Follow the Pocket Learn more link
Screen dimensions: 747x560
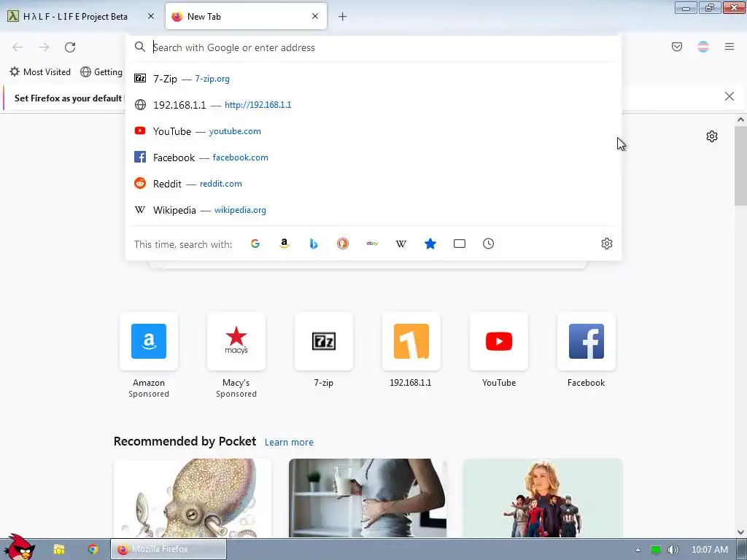click(x=289, y=443)
